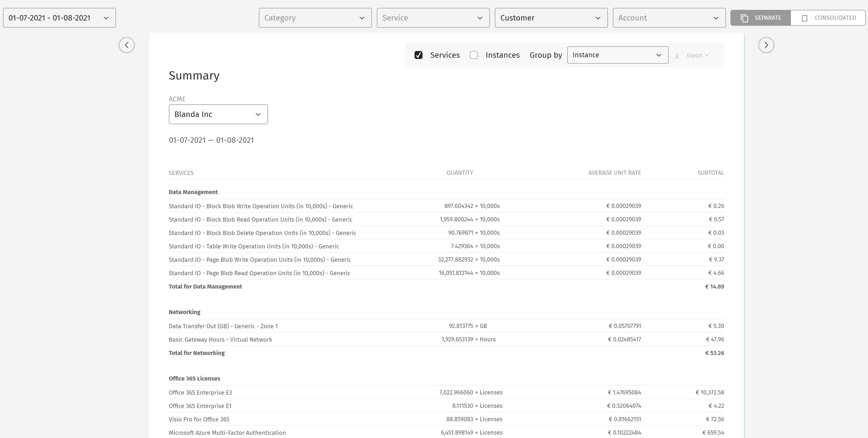Click the next period navigation arrow

766,45
